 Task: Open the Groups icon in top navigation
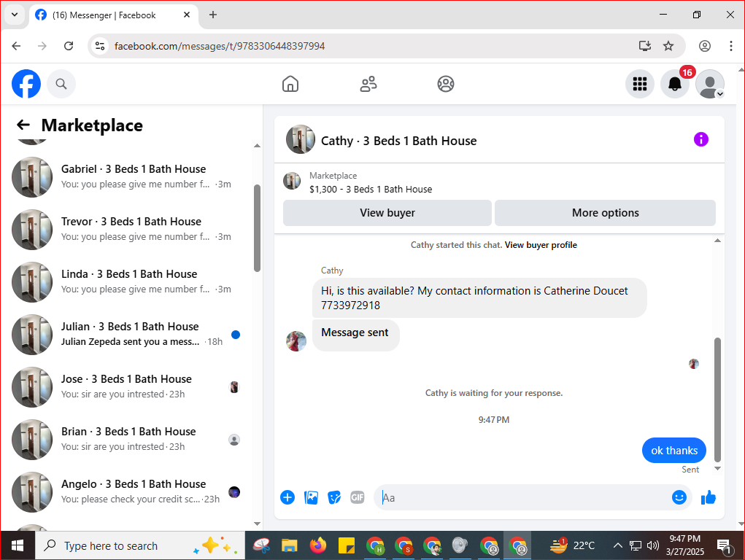click(446, 84)
